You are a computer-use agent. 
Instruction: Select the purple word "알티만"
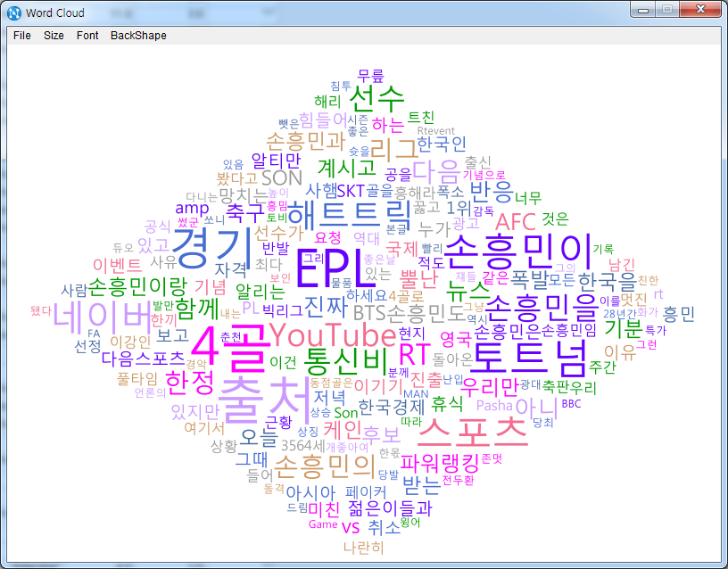[x=276, y=161]
